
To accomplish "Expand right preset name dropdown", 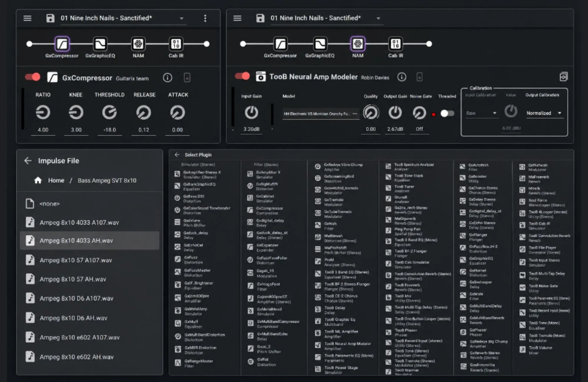I will [378, 18].
